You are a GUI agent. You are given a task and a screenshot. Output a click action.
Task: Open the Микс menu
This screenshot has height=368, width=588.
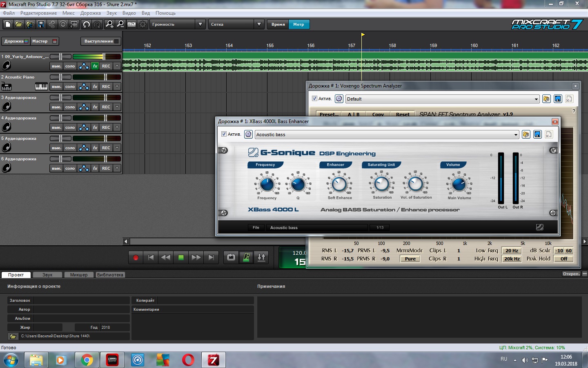click(69, 13)
